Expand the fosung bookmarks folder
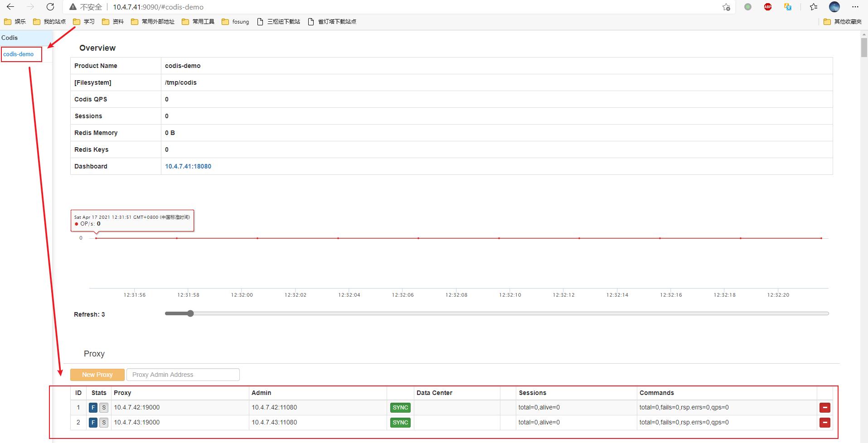868x443 pixels. [235, 21]
